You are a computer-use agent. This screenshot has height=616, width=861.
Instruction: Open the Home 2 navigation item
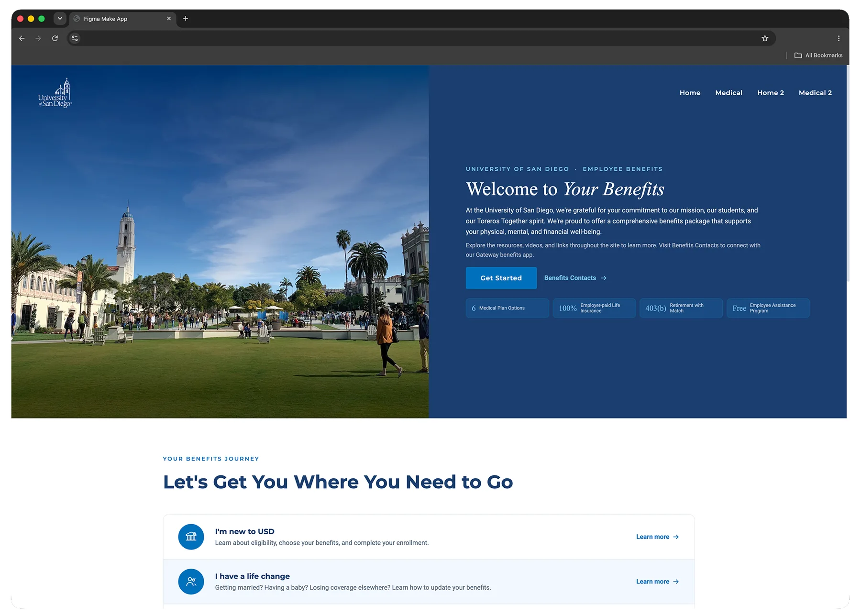[x=770, y=93]
